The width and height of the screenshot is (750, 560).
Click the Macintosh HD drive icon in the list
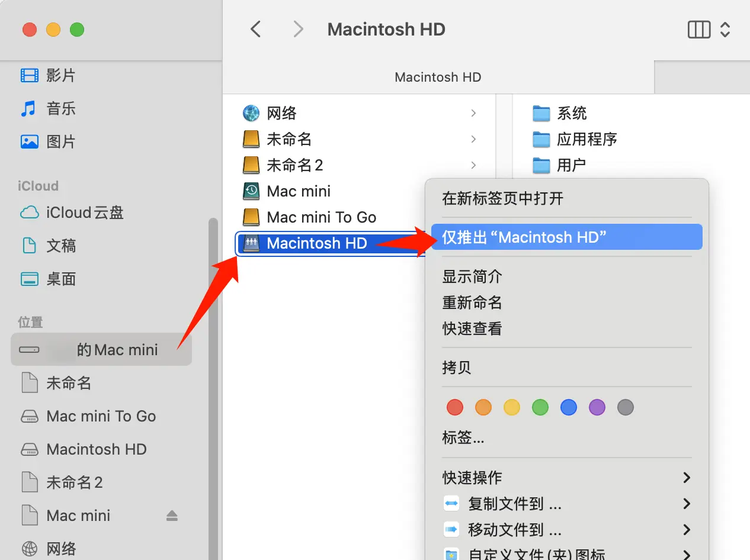coord(251,243)
